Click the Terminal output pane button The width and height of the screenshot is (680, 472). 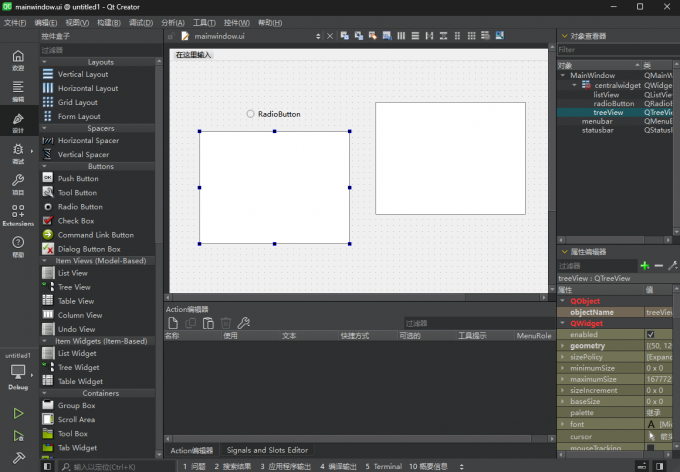point(384,466)
